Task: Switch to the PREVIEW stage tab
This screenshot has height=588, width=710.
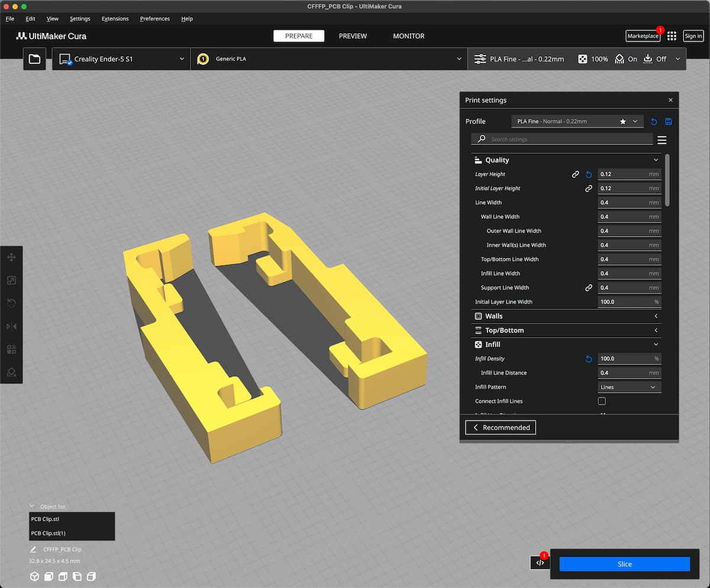Action: tap(353, 36)
